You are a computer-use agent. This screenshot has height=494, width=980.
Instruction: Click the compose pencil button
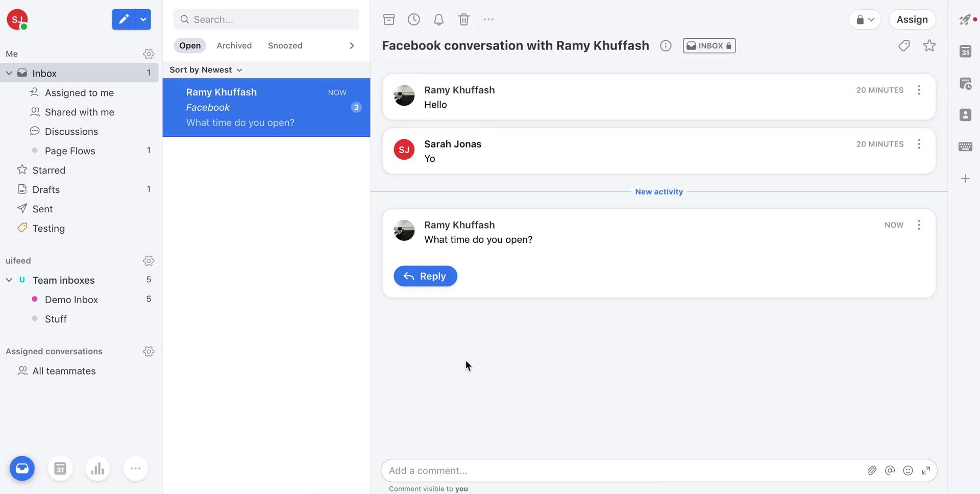click(x=124, y=19)
